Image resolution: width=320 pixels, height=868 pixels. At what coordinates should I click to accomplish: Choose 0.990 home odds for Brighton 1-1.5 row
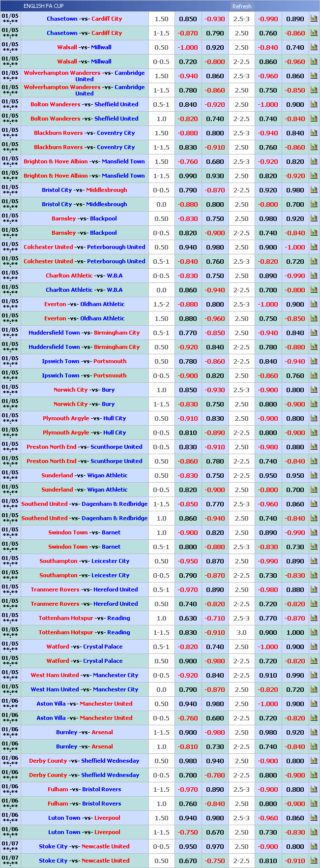click(188, 176)
